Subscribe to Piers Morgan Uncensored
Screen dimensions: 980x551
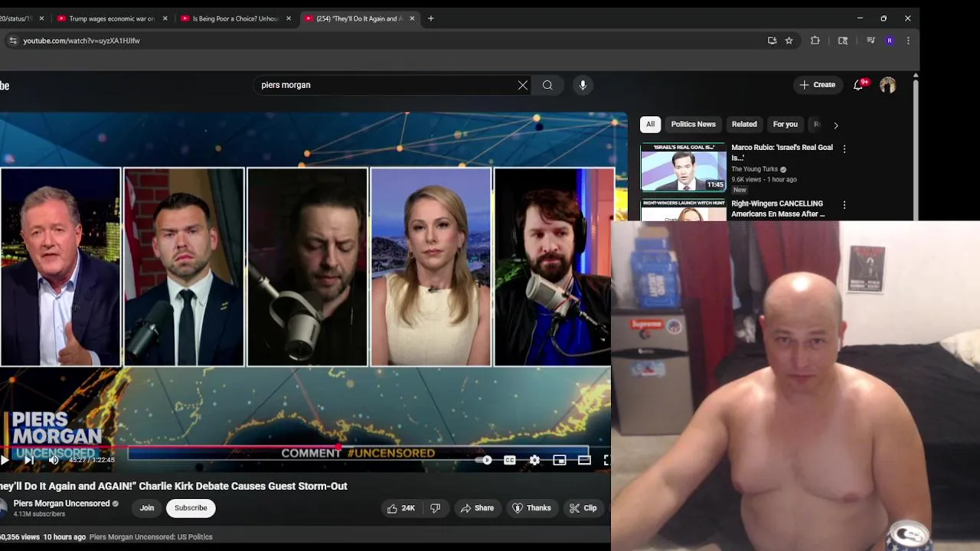coord(191,508)
